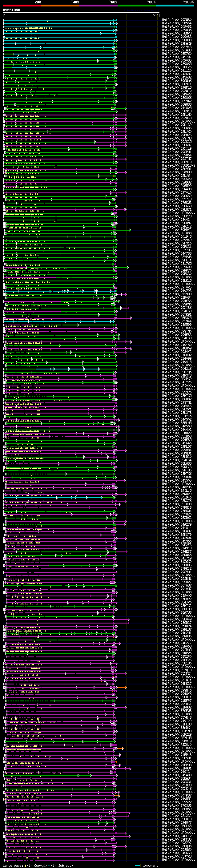Pick the UniRef100_Q9M1H0 entry
The width and height of the screenshot is (197, 868).
pos(177,115)
